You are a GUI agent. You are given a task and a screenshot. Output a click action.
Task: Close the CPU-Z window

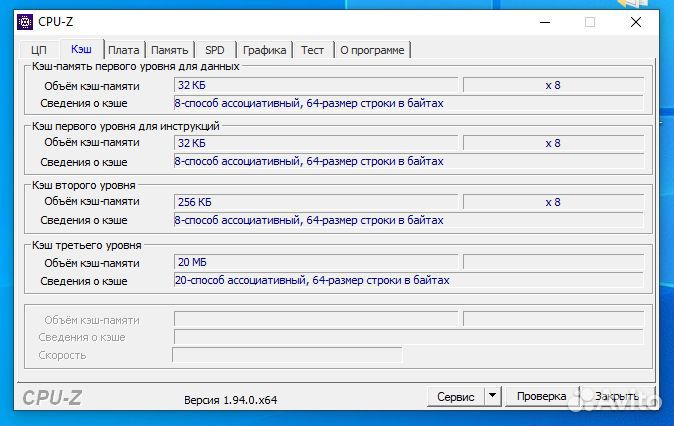pos(636,22)
